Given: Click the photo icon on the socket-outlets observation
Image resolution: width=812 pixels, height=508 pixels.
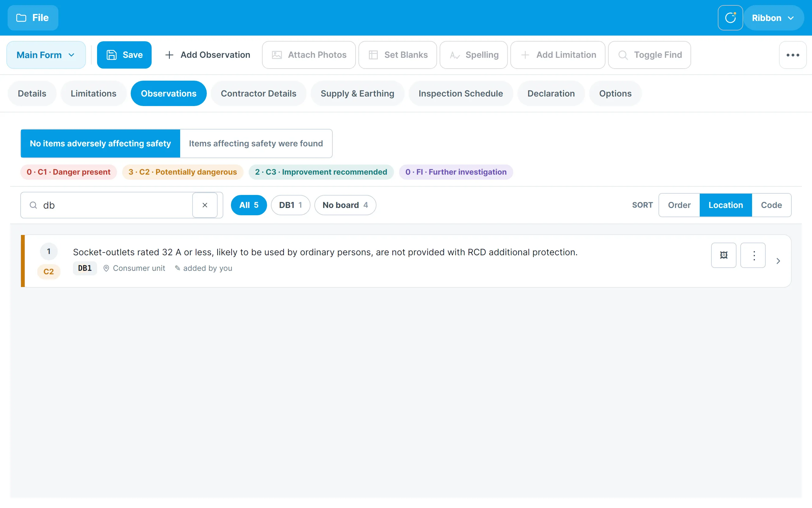Looking at the screenshot, I should 724,255.
